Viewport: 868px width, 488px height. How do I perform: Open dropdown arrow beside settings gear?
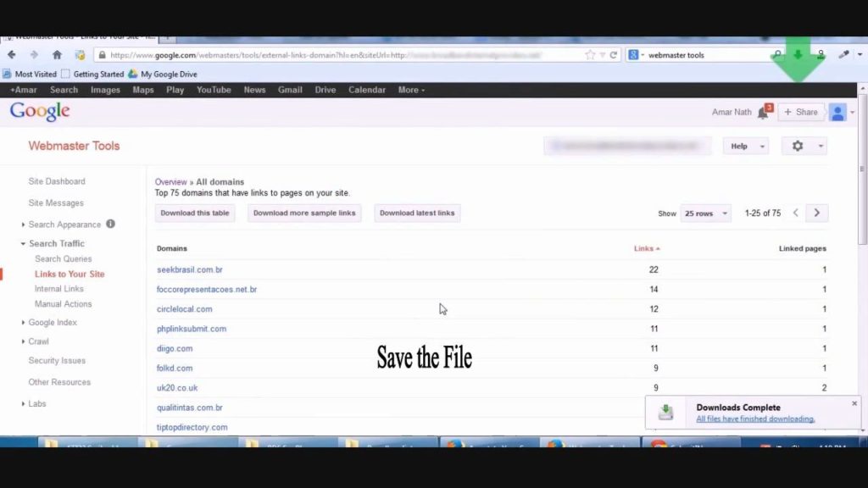(821, 146)
